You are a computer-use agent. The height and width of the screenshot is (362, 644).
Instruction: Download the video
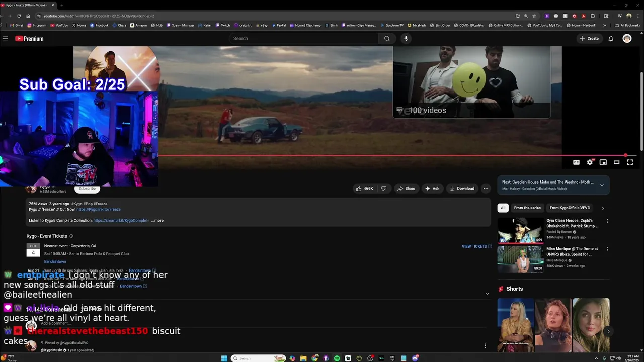(x=462, y=189)
